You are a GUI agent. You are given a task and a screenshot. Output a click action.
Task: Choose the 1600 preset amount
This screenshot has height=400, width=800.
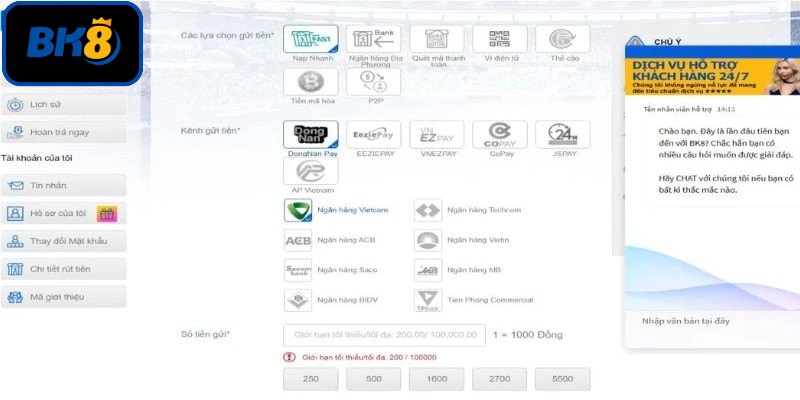437,379
